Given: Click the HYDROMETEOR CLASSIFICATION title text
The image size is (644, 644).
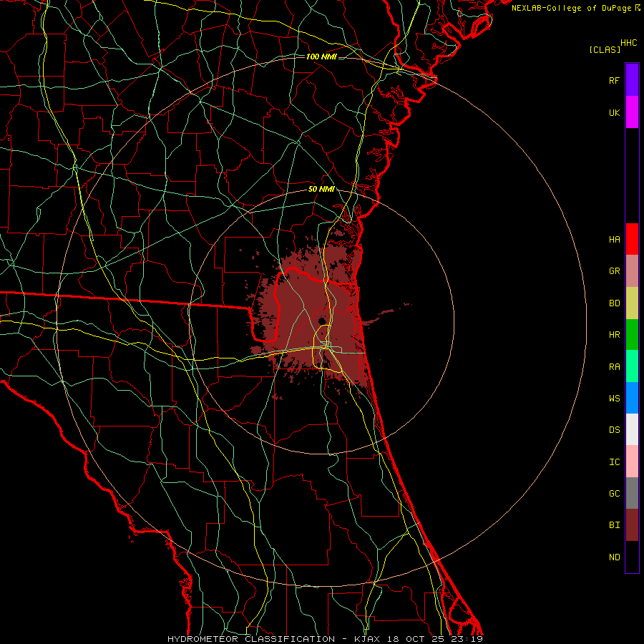Looking at the screenshot, I should click(251, 639).
